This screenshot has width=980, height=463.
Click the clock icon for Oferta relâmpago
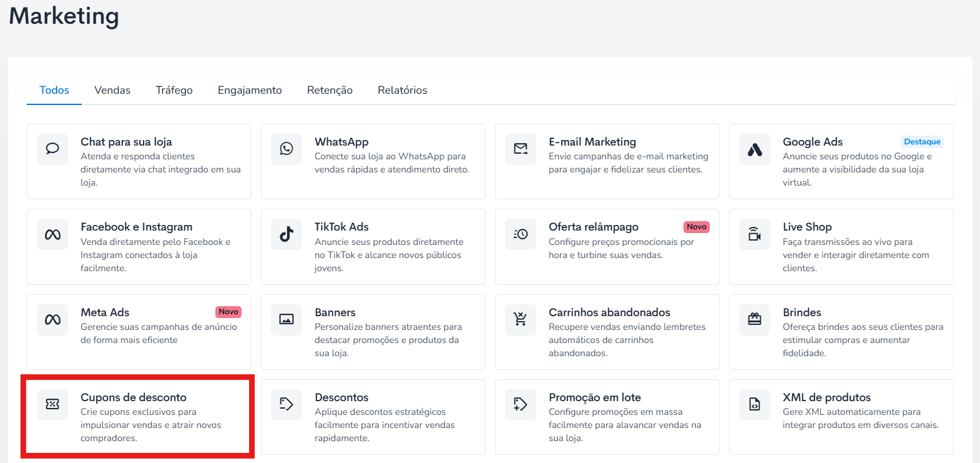[521, 234]
